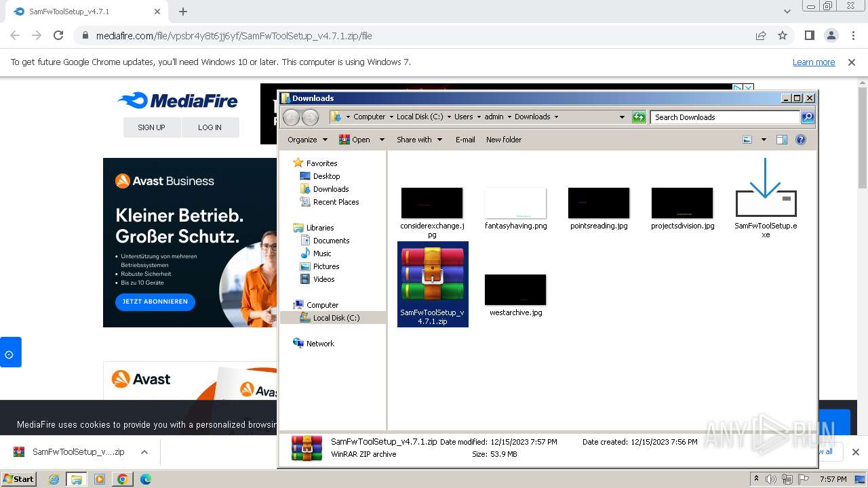Bookmark this page with the star icon
This screenshot has width=868, height=488.
coord(783,36)
